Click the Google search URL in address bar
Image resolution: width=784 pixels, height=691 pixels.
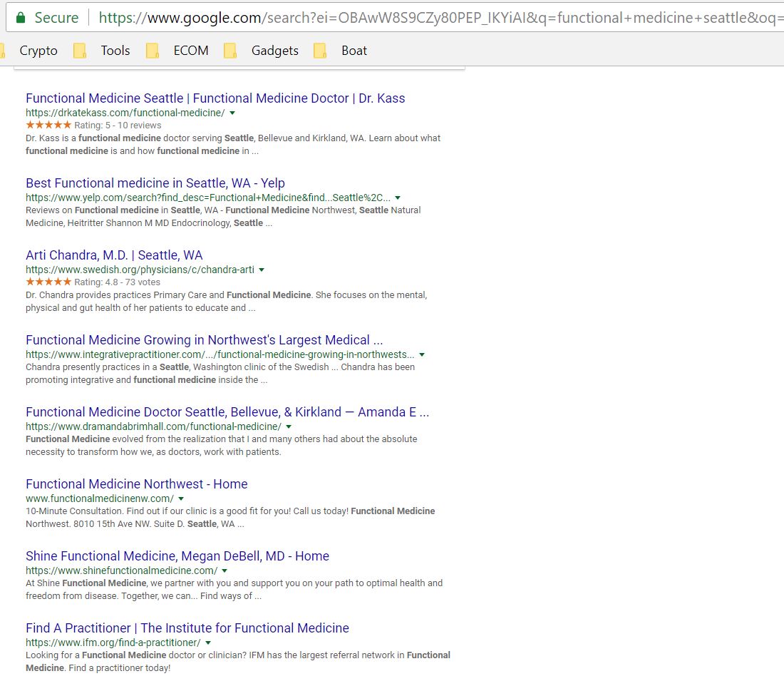441,18
